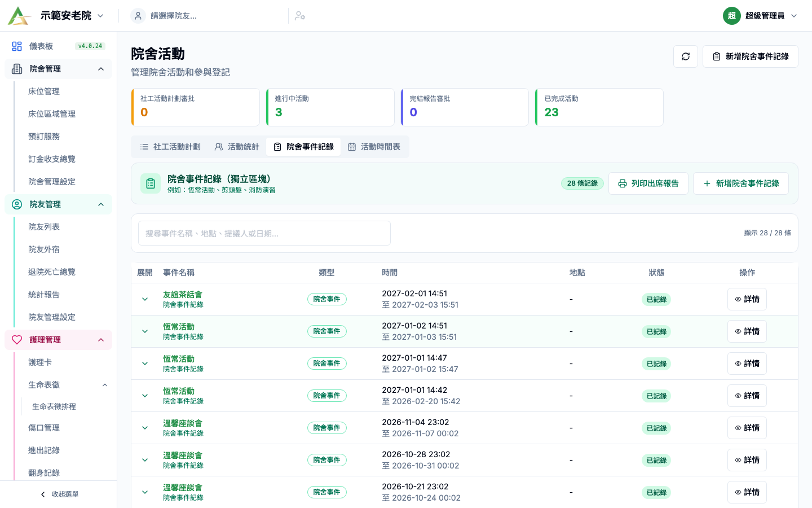812x508 pixels.
Task: Open 進出記錄 in the sidebar
Action: click(x=44, y=450)
